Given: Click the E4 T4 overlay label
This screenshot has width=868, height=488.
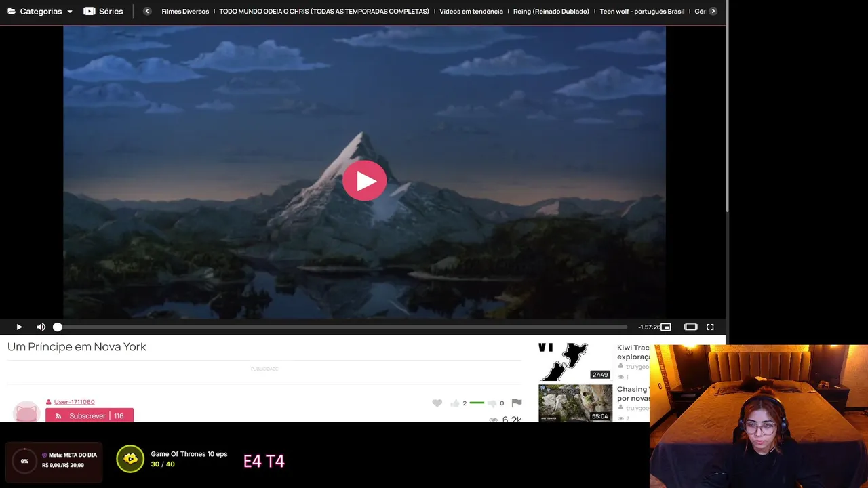Looking at the screenshot, I should (x=264, y=462).
